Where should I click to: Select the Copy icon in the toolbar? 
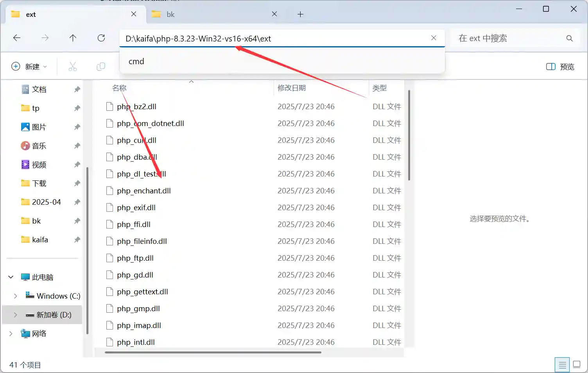pos(100,66)
